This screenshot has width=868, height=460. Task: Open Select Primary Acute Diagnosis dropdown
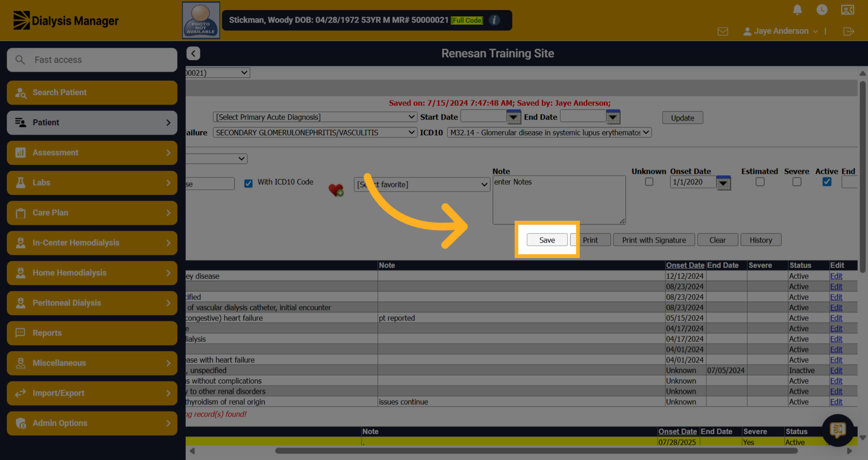(315, 117)
